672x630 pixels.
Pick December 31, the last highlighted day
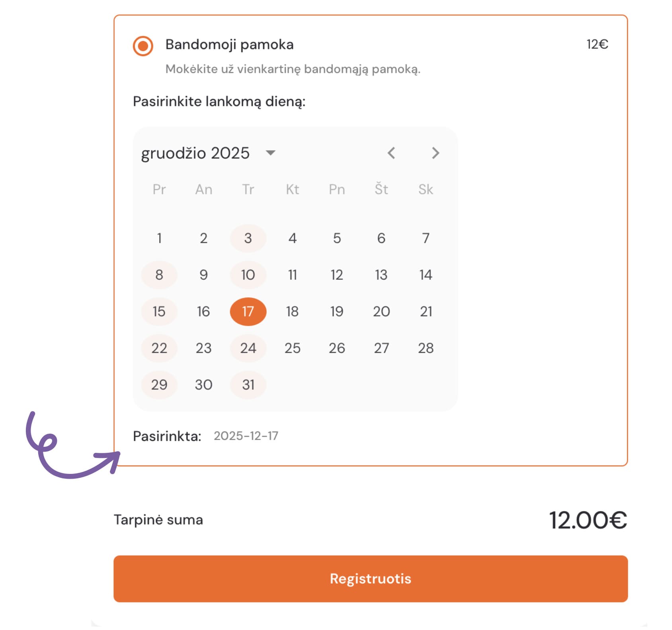tap(248, 384)
